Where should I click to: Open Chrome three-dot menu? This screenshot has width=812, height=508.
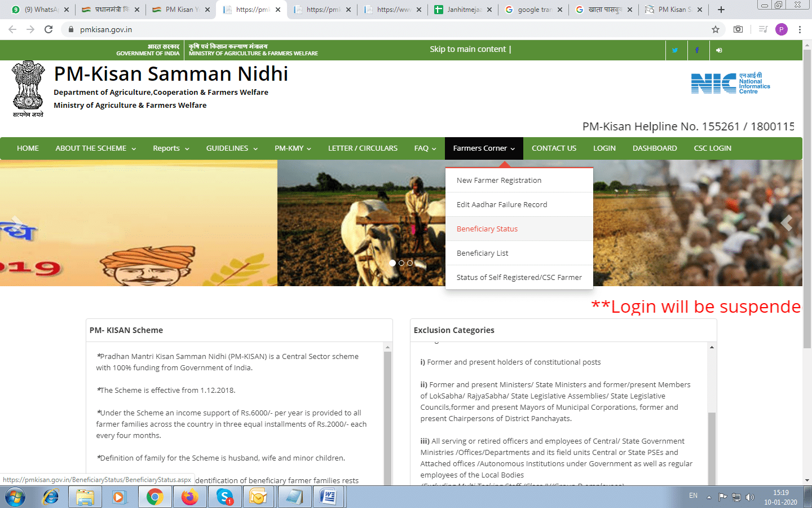(x=800, y=29)
